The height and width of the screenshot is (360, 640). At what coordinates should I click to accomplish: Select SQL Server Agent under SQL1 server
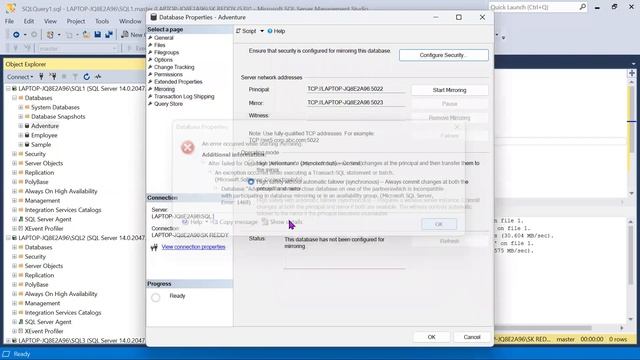click(48, 219)
